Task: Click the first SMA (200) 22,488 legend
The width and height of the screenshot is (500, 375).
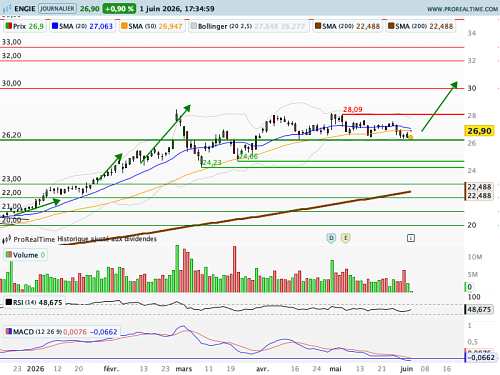Action: point(347,26)
